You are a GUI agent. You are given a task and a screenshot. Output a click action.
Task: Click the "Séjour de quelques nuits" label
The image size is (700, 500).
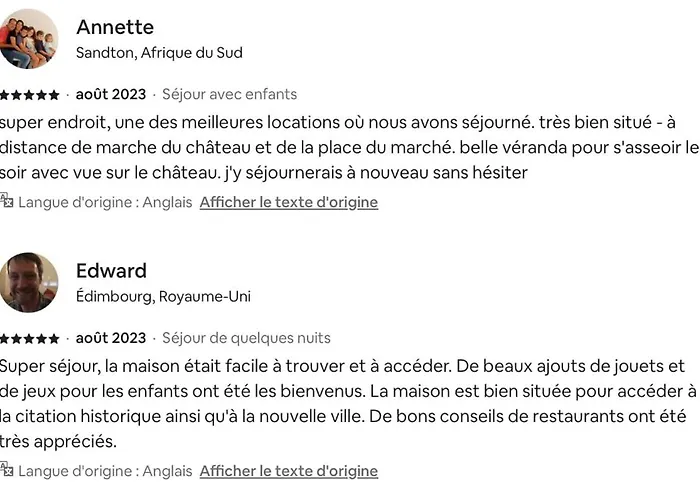coord(246,339)
